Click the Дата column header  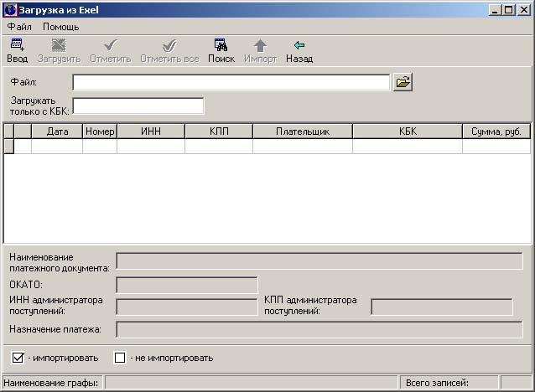[x=57, y=131]
